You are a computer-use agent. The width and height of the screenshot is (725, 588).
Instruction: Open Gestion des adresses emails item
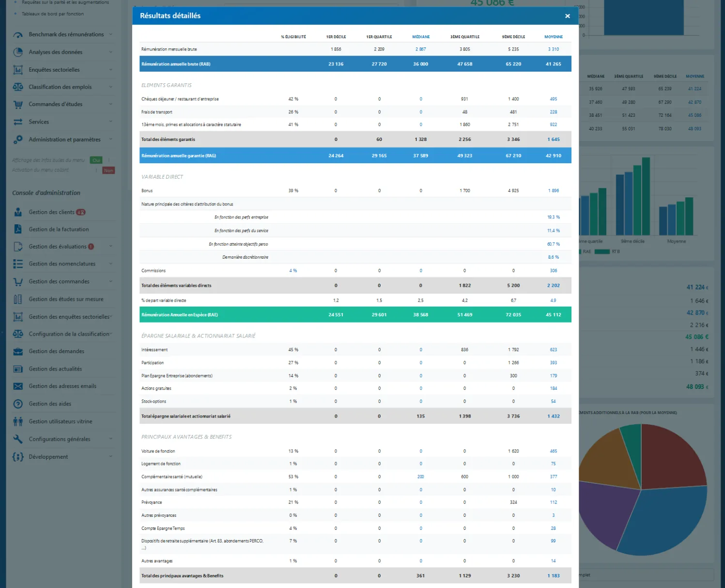click(x=63, y=386)
